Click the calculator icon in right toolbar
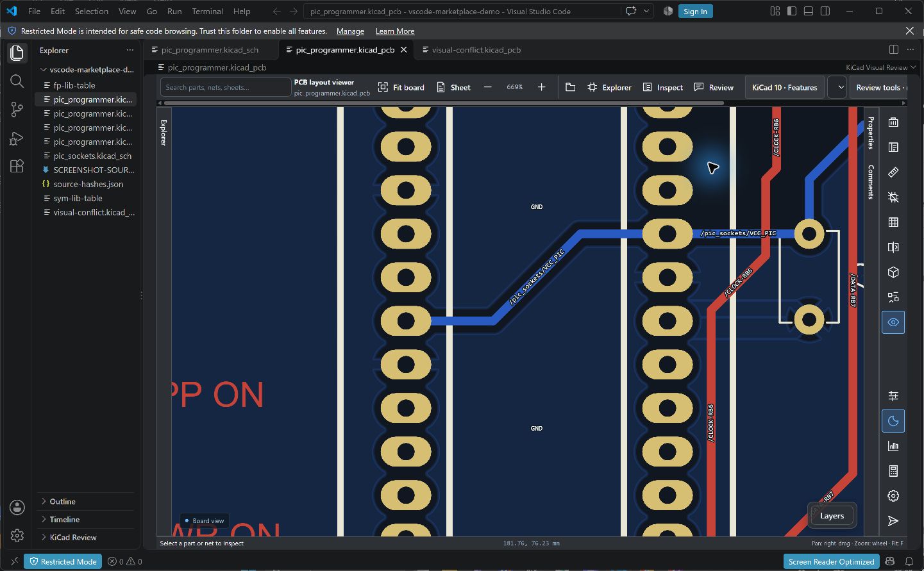This screenshot has width=924, height=571. tap(893, 471)
